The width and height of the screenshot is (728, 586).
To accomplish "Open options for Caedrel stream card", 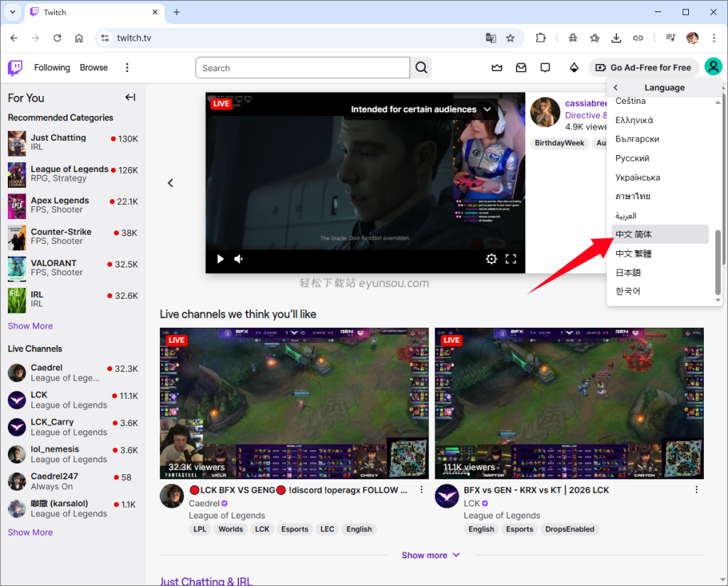I will click(421, 489).
